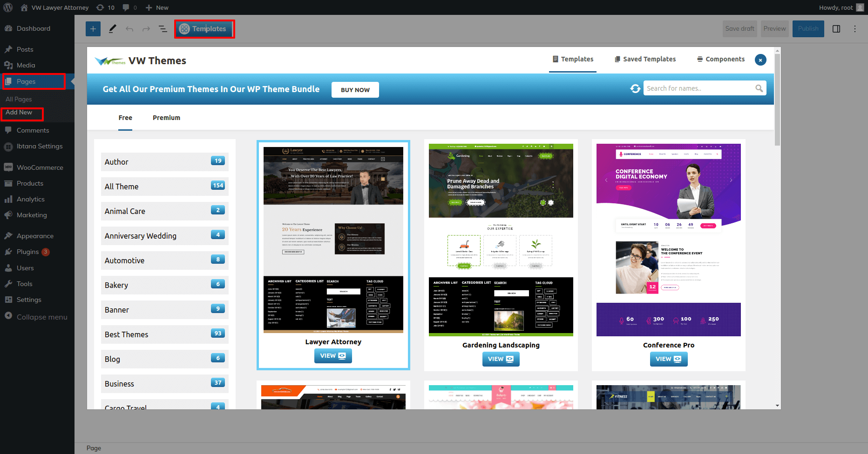Redo the last change
The image size is (868, 454).
pos(146,29)
